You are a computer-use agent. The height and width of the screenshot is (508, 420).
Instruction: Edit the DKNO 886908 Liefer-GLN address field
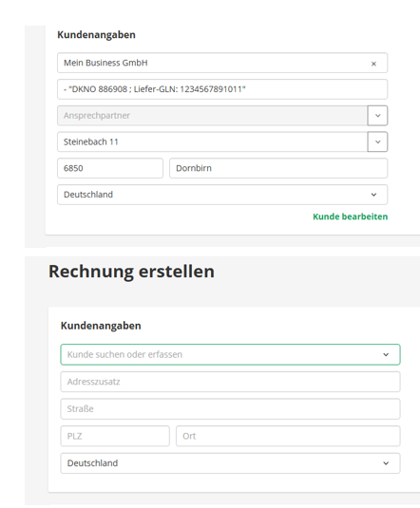click(222, 89)
